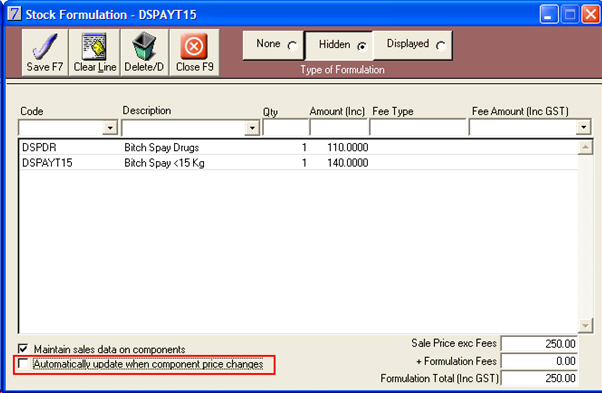Viewport: 602px width, 393px height.
Task: Click the app icon in title bar
Action: [x=15, y=14]
